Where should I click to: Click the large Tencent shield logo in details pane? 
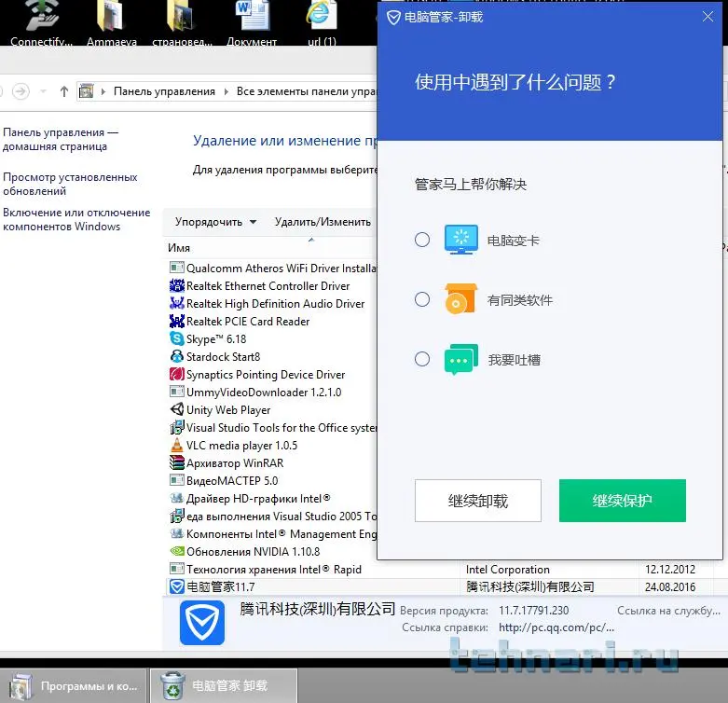[x=202, y=622]
